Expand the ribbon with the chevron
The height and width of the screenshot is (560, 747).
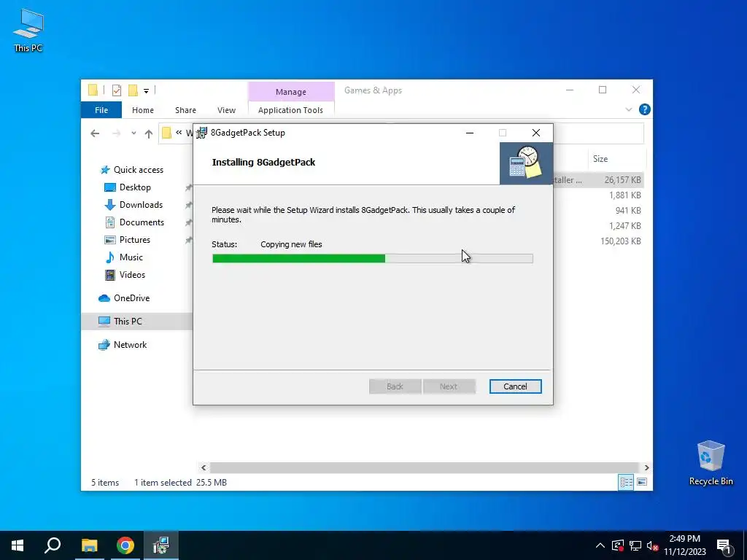pos(628,109)
